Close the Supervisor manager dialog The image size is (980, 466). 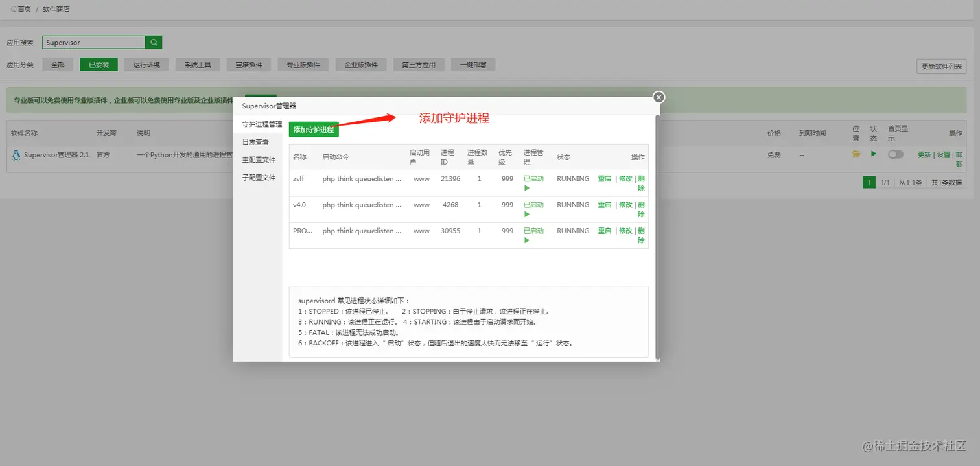tap(659, 97)
